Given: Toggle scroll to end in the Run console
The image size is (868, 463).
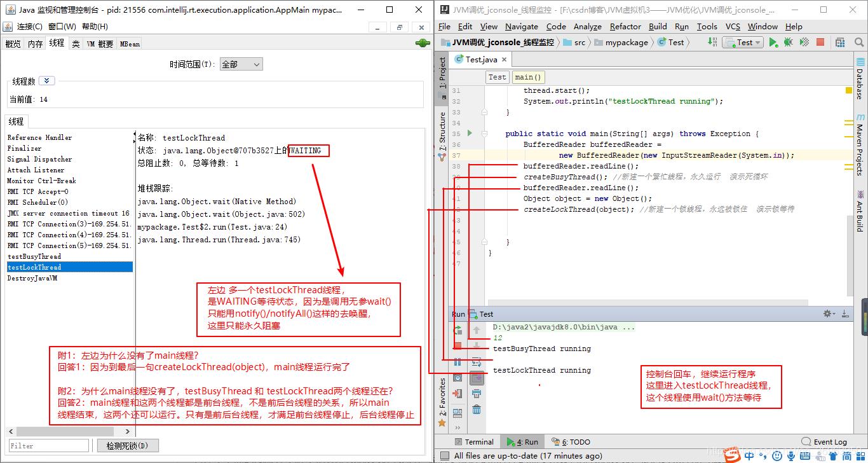Looking at the screenshot, I should (x=477, y=378).
